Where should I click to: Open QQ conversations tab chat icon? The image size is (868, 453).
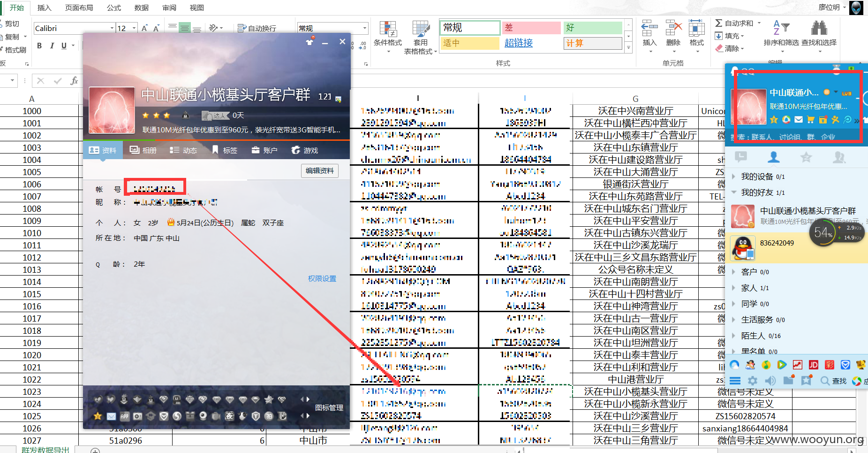pos(741,157)
